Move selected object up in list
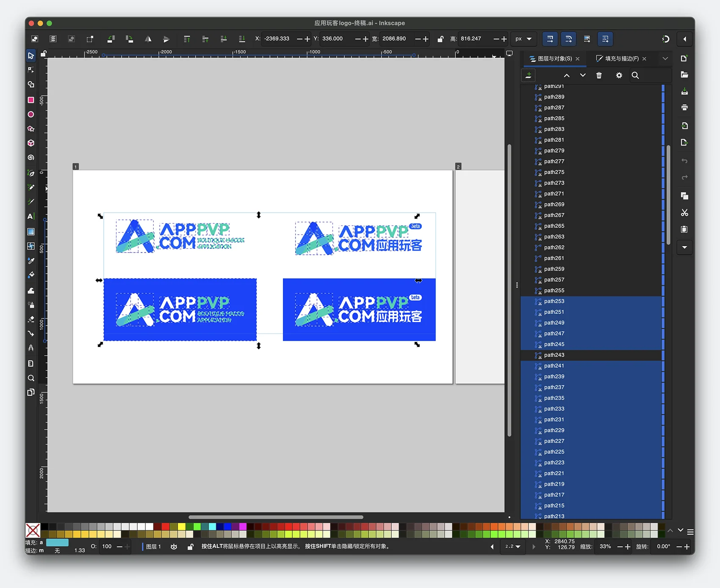Image resolution: width=720 pixels, height=588 pixels. click(x=567, y=75)
